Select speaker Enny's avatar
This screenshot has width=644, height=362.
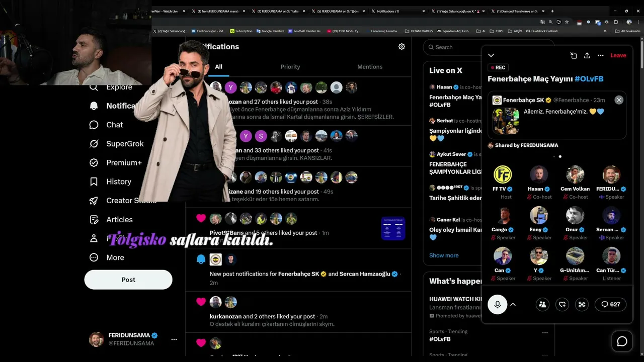click(x=538, y=215)
